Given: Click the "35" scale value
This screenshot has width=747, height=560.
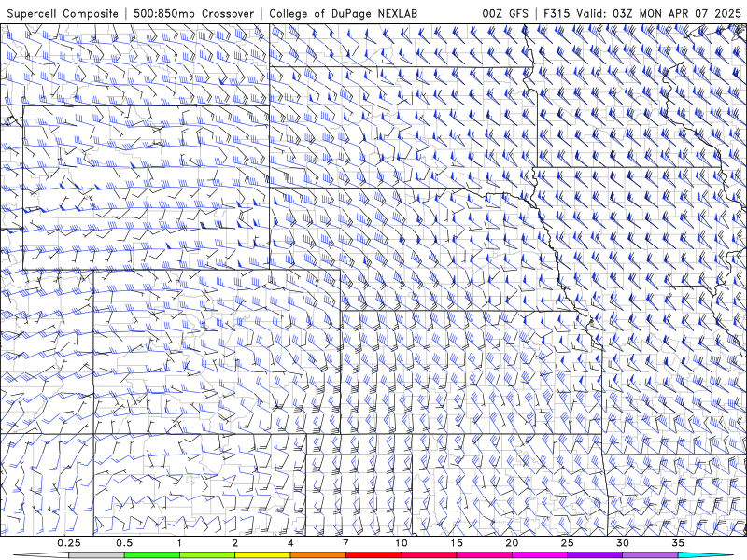Looking at the screenshot, I should pos(679,543).
